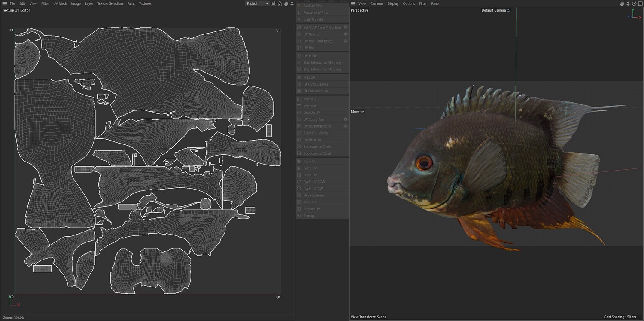Click the Mirror V icon
Viewport: 644px width, 321px height.
click(x=299, y=106)
